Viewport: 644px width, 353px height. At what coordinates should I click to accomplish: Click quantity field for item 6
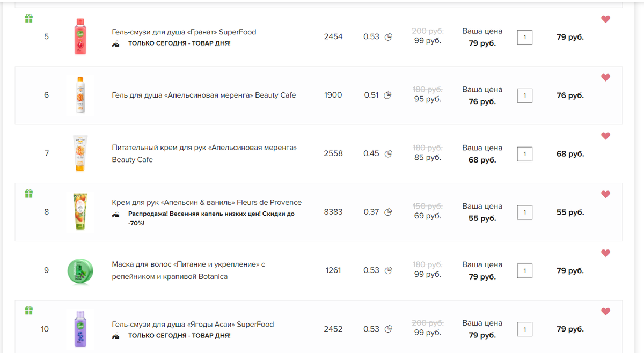coord(524,95)
